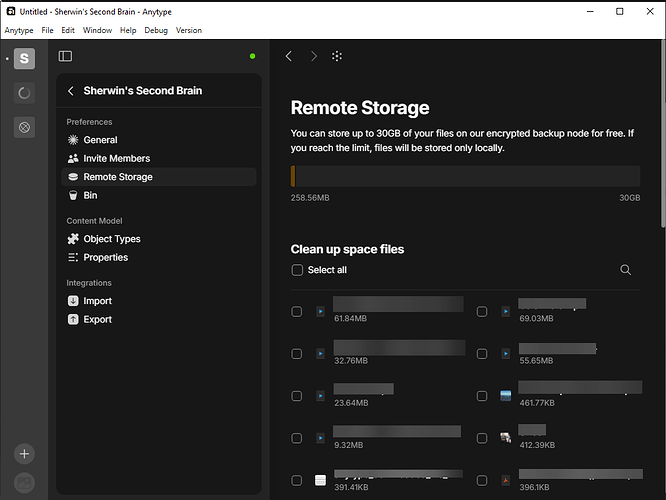Open the gallery icon at sidebar bottom
Image resolution: width=666 pixels, height=500 pixels.
click(24, 483)
